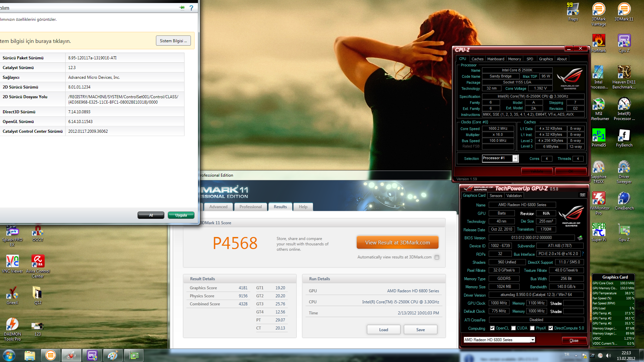Click the P4568 score value
Viewport: 644px width, 362px height.
[235, 243]
